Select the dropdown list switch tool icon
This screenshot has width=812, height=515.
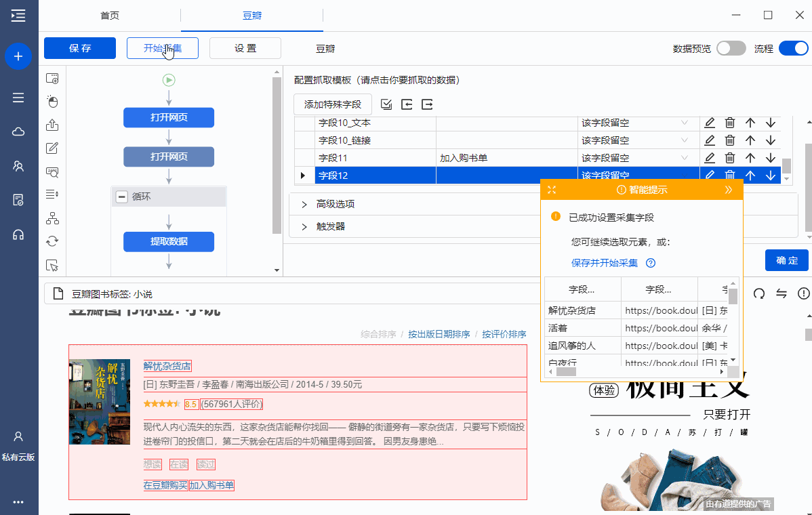[x=52, y=194]
